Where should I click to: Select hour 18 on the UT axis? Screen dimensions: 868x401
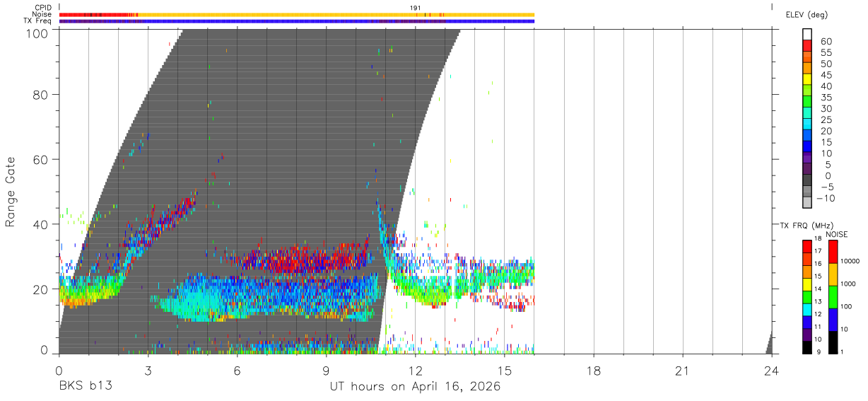[x=594, y=370]
